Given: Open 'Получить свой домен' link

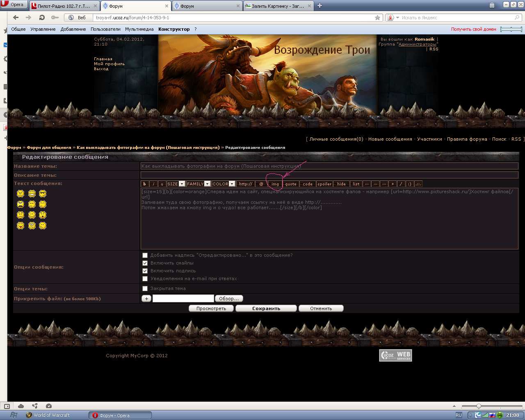Looking at the screenshot, I should tap(474, 29).
